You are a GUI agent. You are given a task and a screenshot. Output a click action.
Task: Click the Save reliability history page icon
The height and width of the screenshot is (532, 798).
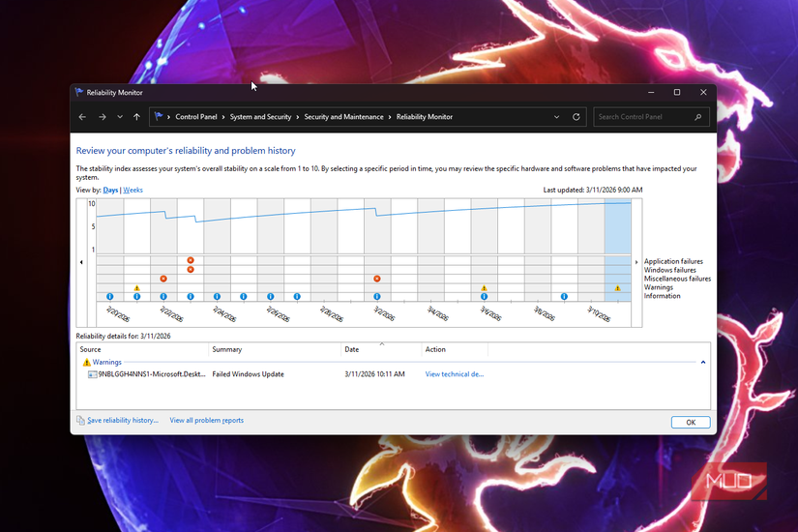[x=80, y=420]
